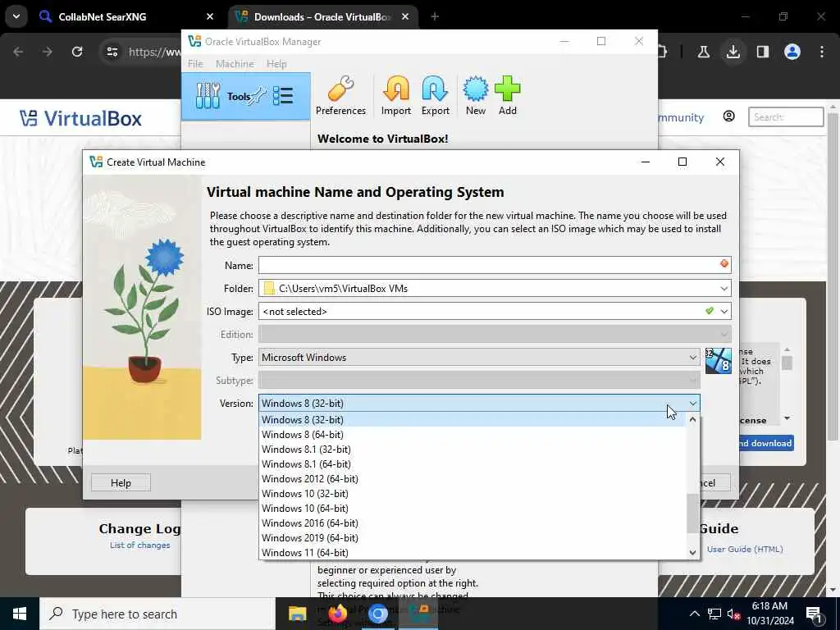This screenshot has height=630, width=840.
Task: Click the website Search field
Action: click(785, 116)
